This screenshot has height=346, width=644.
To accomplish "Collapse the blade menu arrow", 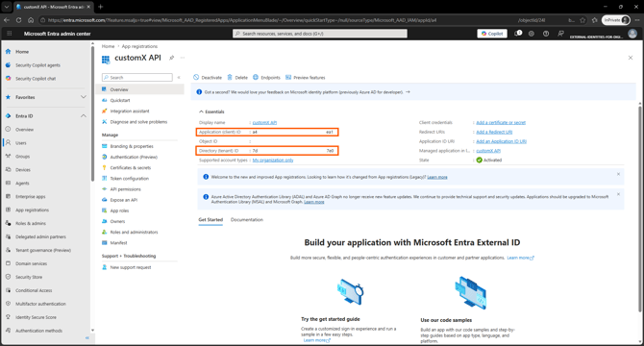I will pos(179,77).
